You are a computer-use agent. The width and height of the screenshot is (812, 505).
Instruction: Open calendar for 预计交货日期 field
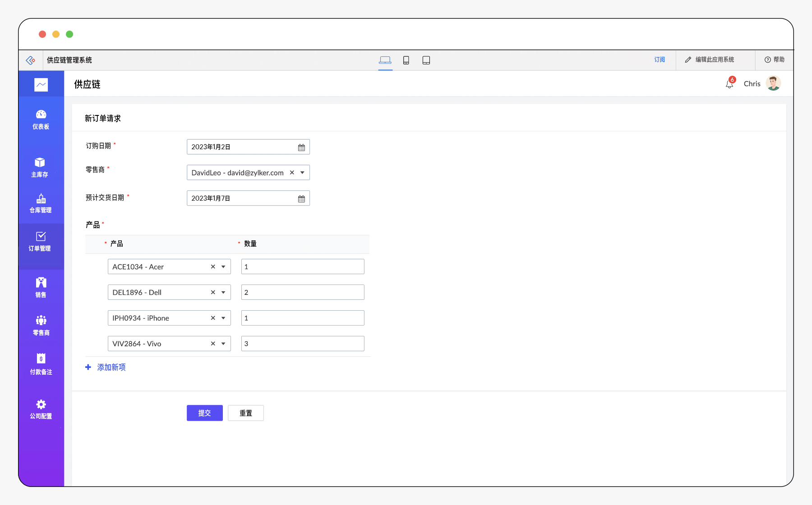click(301, 199)
